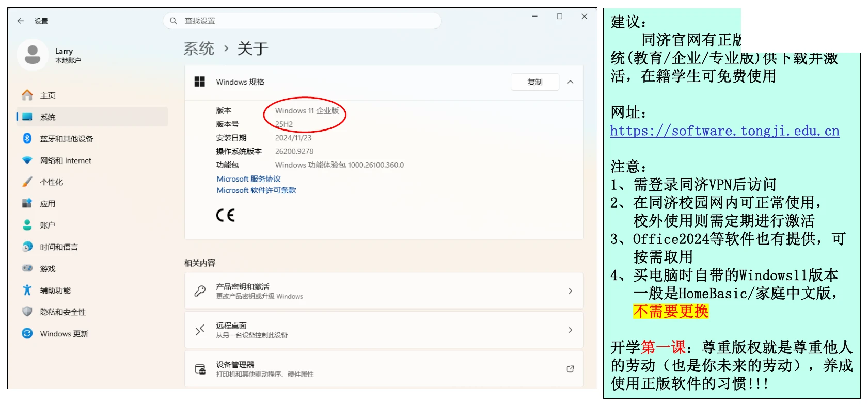The image size is (868, 406).
Task: Select 个性化 in the sidebar
Action: tap(92, 182)
